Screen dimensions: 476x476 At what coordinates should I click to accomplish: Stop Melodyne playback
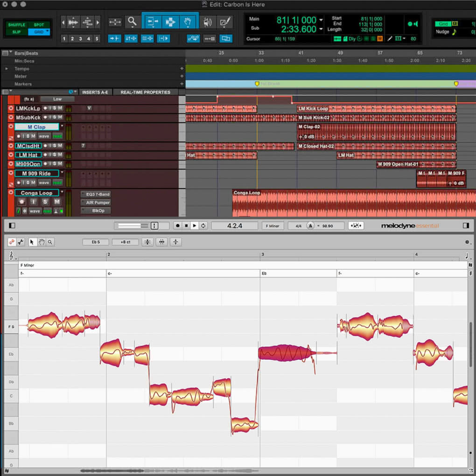coord(186,225)
